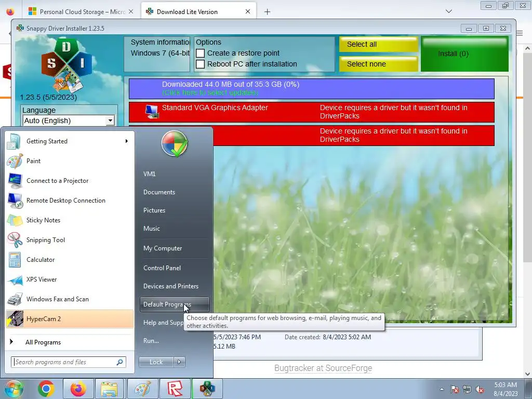
Task: Click the Standard VGA Graphics Adapter device icon
Action: tap(152, 112)
